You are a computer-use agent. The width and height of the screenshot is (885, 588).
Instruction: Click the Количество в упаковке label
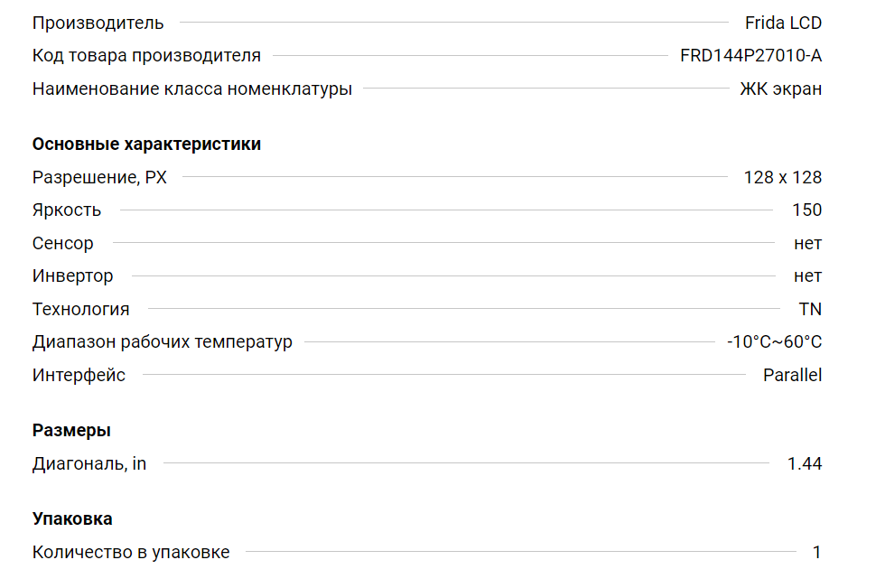click(x=131, y=552)
